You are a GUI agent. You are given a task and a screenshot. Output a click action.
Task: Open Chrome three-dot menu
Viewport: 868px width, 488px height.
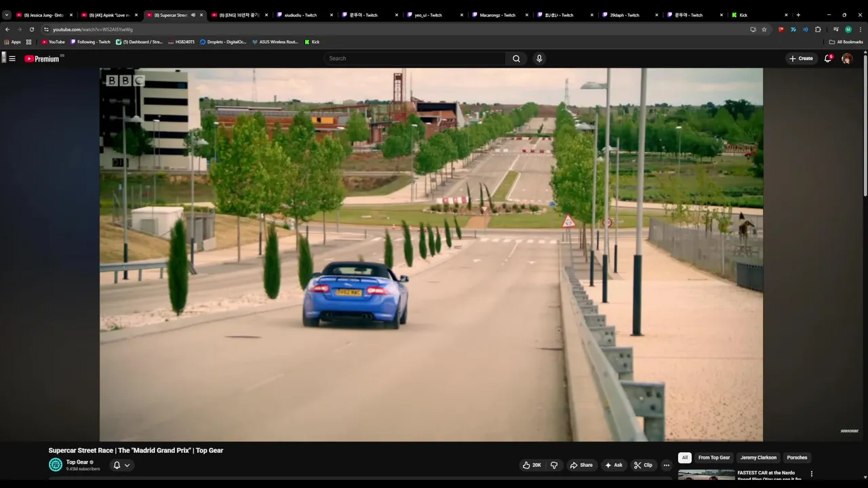tap(861, 29)
